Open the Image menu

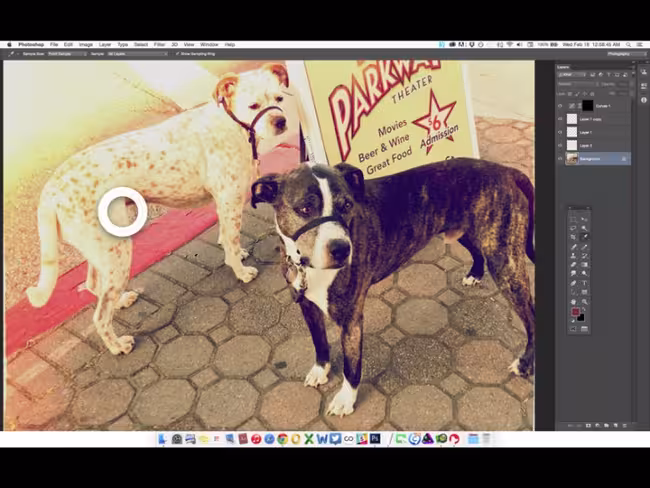(86, 44)
